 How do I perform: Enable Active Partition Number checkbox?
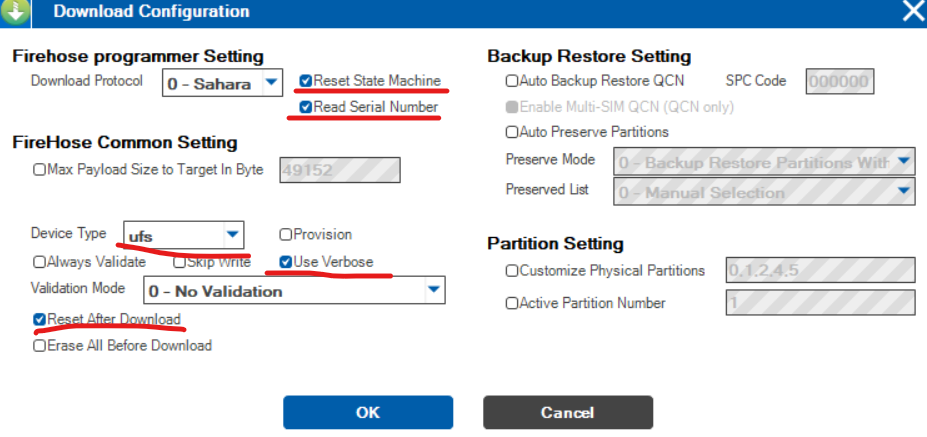[512, 303]
